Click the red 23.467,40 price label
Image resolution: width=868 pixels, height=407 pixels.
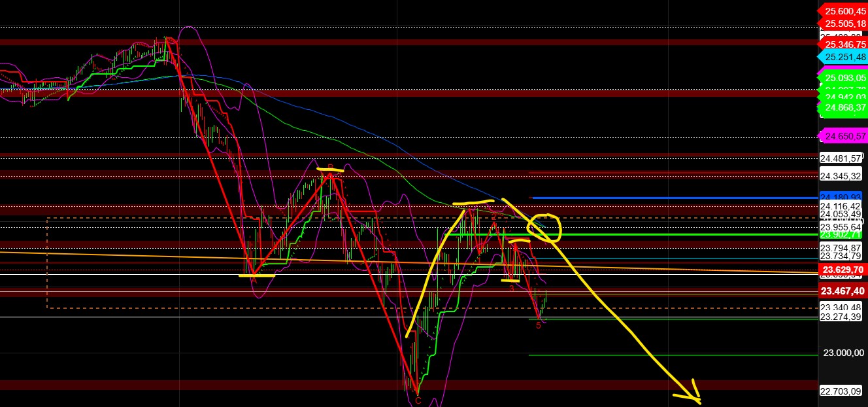(842, 291)
